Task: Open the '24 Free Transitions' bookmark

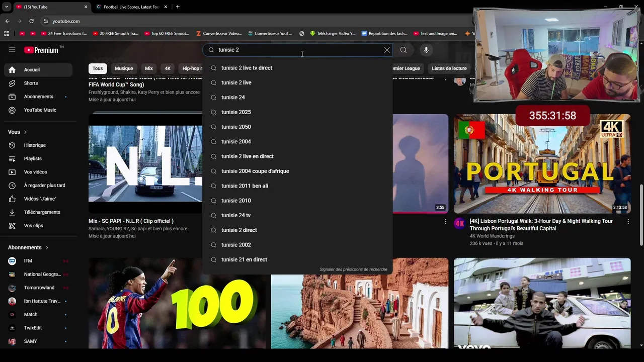Action: pyautogui.click(x=64, y=34)
